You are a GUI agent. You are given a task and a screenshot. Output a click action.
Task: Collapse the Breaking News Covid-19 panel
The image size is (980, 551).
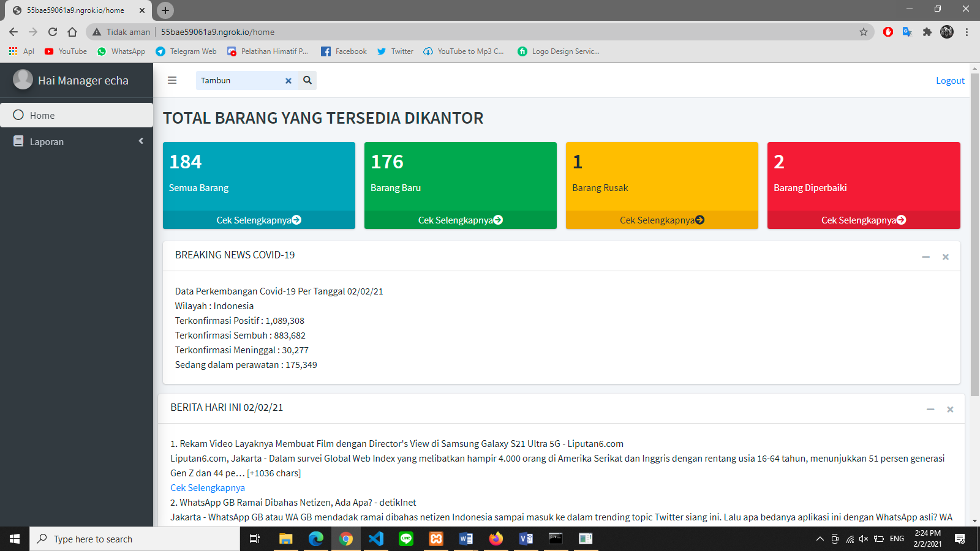(925, 257)
